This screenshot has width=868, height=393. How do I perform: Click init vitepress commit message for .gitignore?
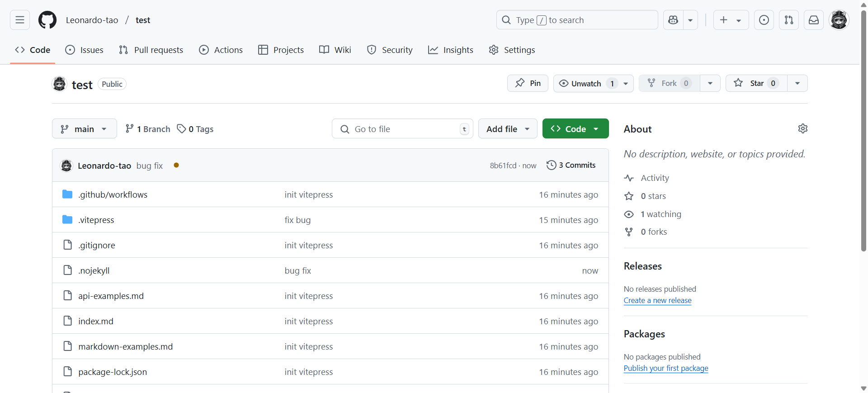pyautogui.click(x=309, y=245)
